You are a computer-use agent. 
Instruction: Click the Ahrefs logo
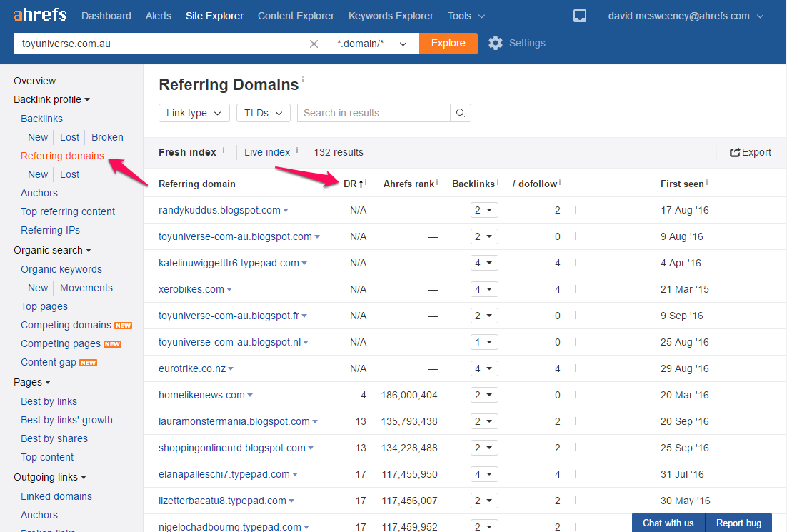[x=40, y=14]
